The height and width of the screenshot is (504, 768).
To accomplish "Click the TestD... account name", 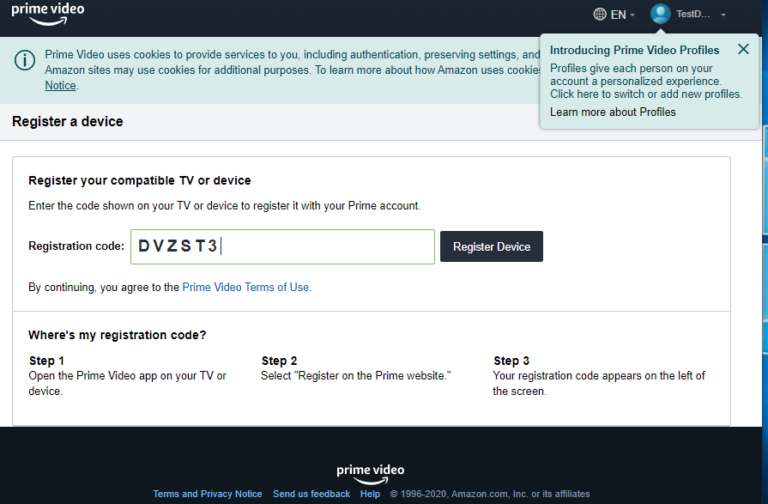I will pyautogui.click(x=693, y=14).
